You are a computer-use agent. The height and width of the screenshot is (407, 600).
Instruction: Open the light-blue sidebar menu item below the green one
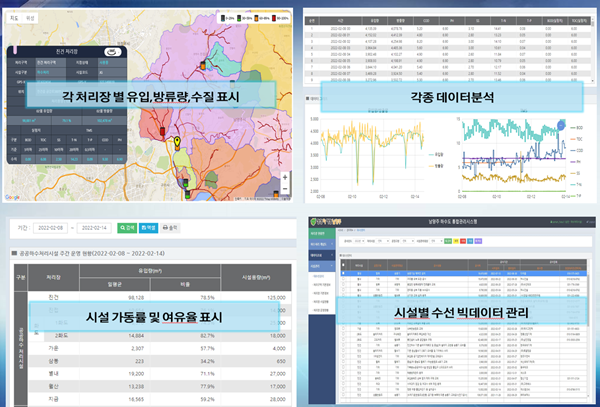tap(322, 244)
